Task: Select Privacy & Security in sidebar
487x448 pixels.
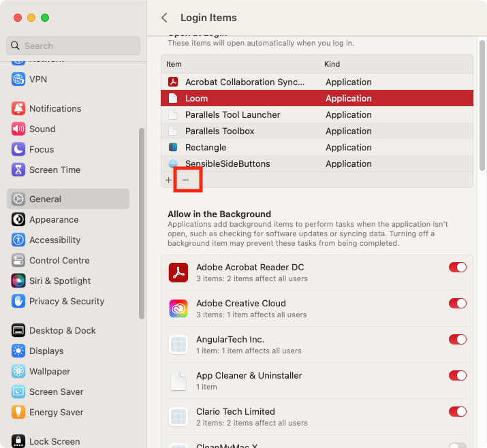Action: pyautogui.click(x=68, y=301)
